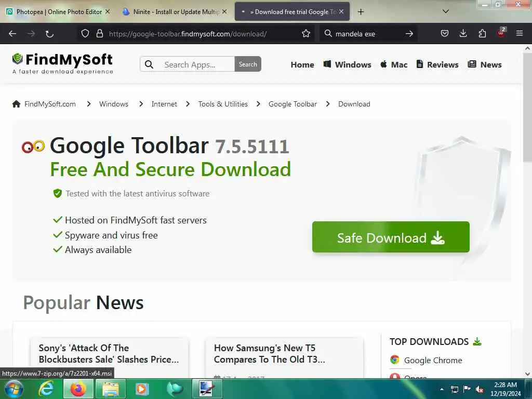Click the Download breadcrumb text
Viewport: 532px width, 399px height.
click(x=354, y=104)
